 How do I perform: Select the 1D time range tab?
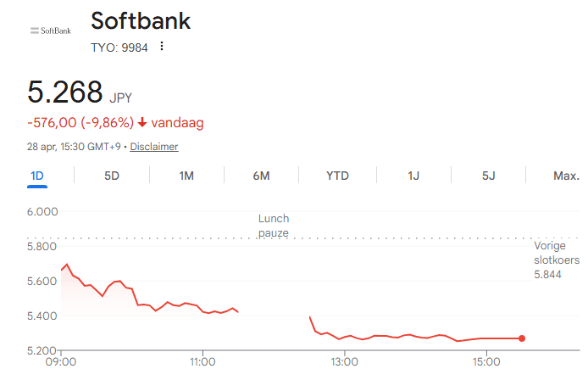[37, 176]
